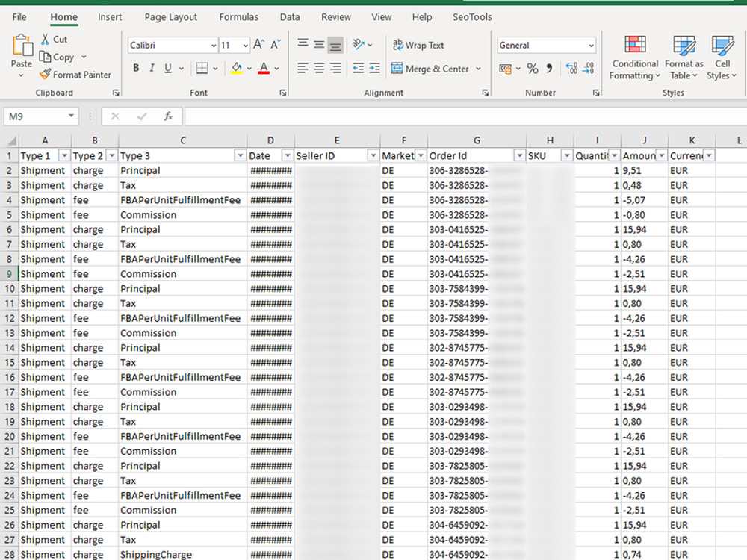The width and height of the screenshot is (747, 560).
Task: Switch to the SeoTools tab
Action: (472, 17)
